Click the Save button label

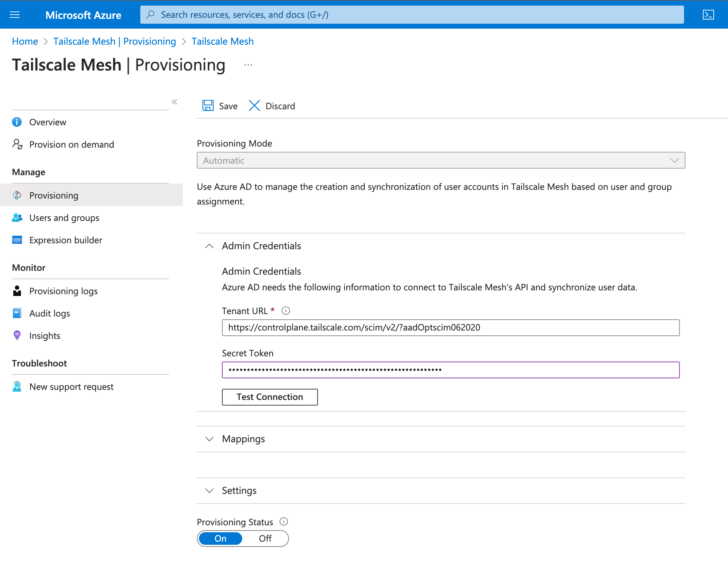pyautogui.click(x=228, y=106)
